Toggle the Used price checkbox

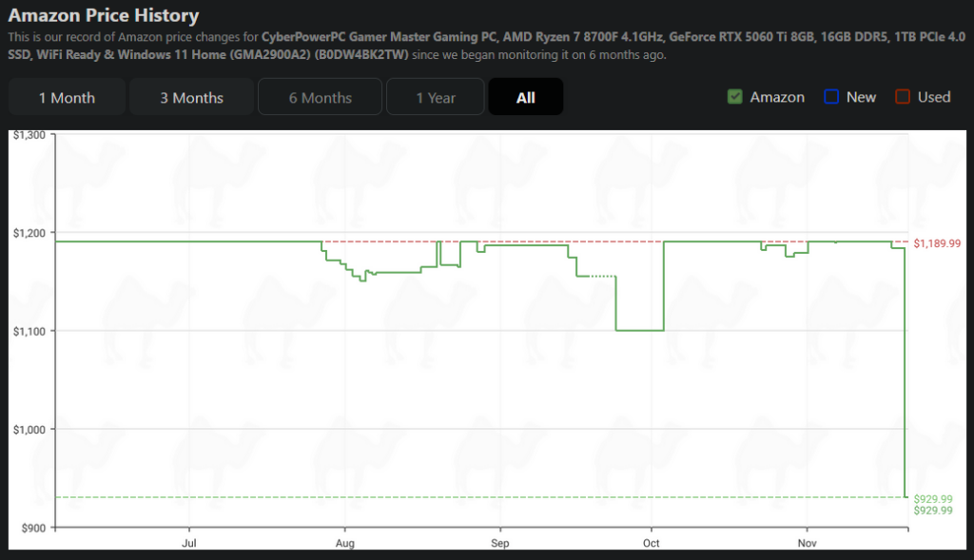(x=903, y=97)
